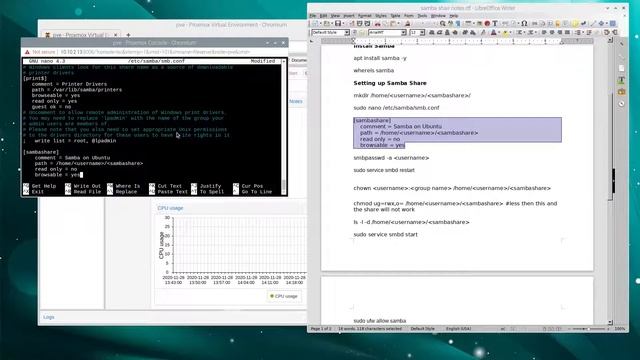Expand the highlighting color dropdown arrow
640x360 pixels.
coord(510,32)
